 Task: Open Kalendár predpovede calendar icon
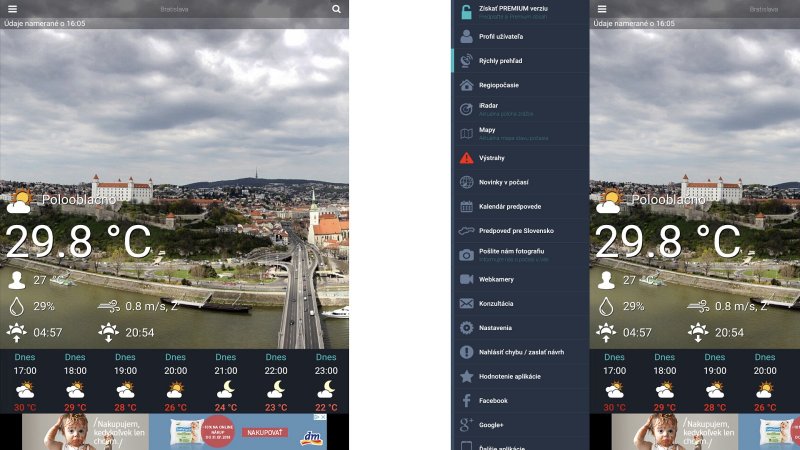[466, 207]
